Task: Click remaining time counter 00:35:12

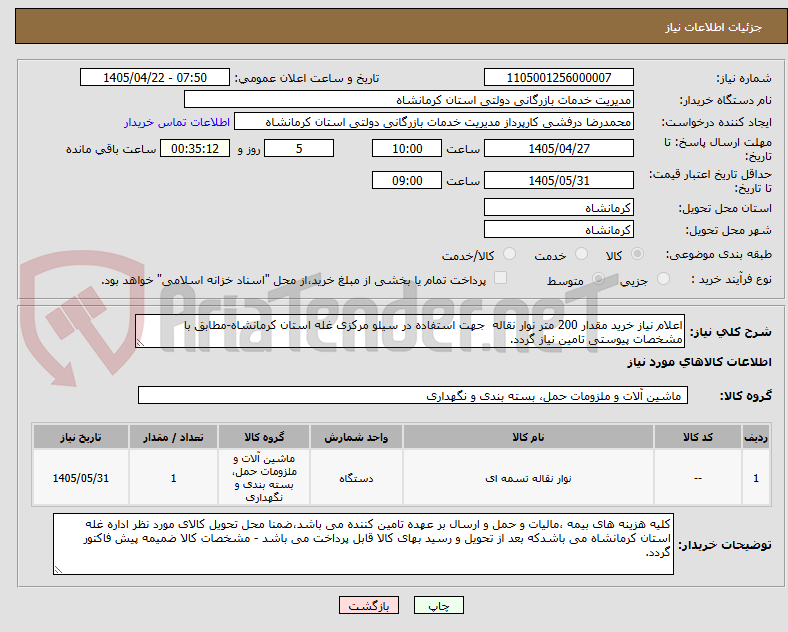Action: [195, 148]
